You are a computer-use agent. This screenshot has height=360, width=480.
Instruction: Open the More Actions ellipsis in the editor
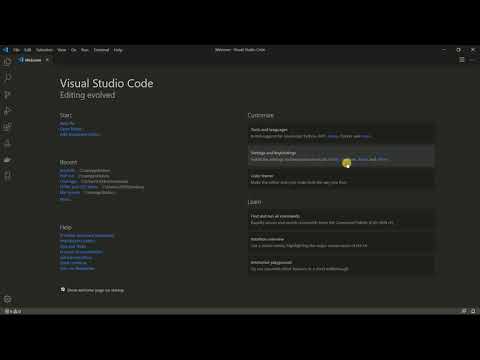pos(472,60)
